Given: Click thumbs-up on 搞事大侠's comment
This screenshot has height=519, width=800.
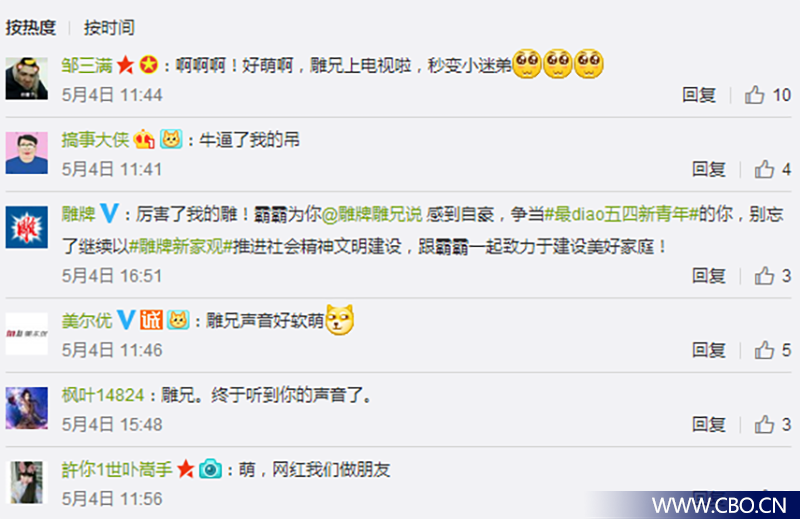Looking at the screenshot, I should point(764,169).
